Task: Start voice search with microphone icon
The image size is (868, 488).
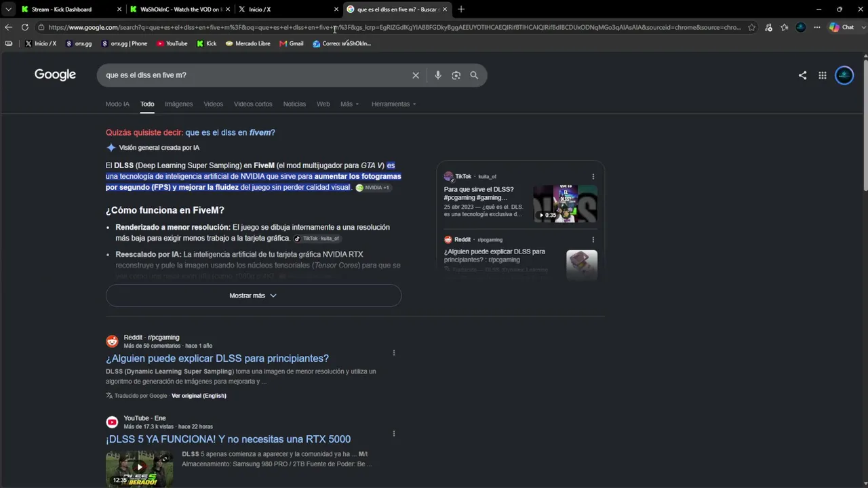Action: click(x=438, y=75)
